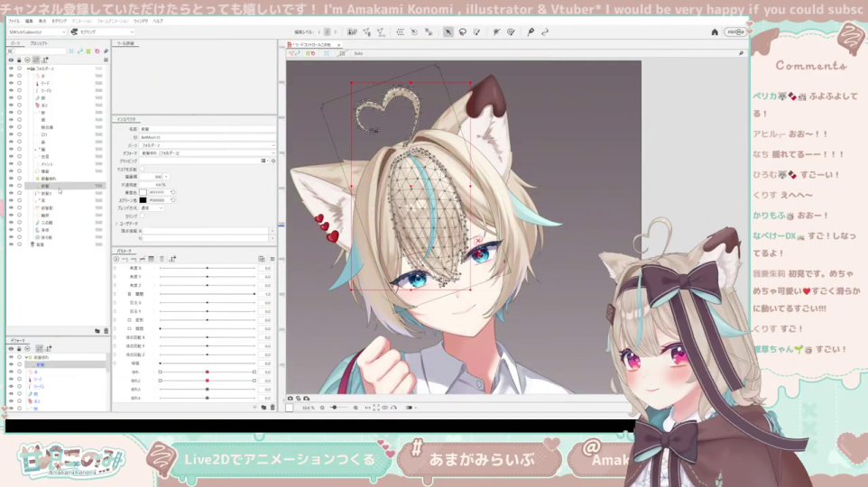Open the ファイル menu
The width and height of the screenshot is (868, 487).
point(14,21)
